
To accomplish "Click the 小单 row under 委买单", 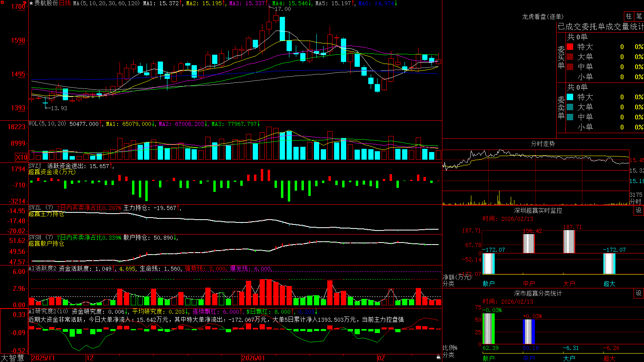I will (605, 77).
